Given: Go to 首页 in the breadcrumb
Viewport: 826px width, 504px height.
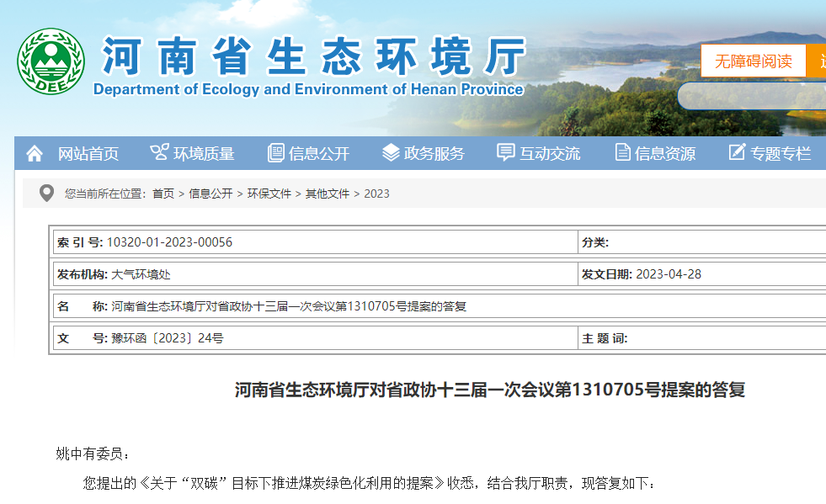Looking at the screenshot, I should [x=163, y=194].
